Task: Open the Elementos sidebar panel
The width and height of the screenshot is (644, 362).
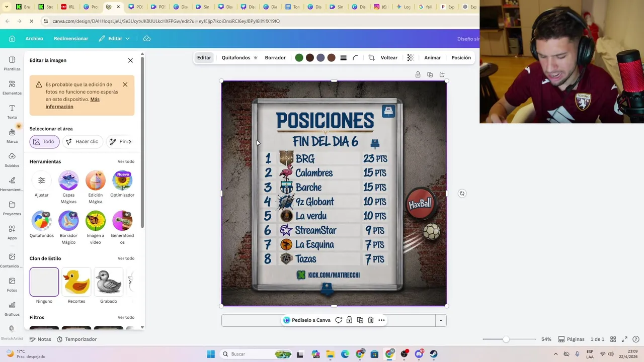Action: [12, 87]
